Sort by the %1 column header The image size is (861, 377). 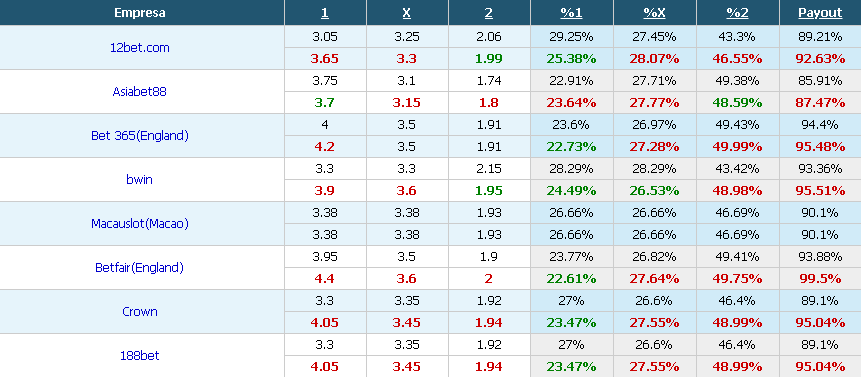tap(572, 13)
